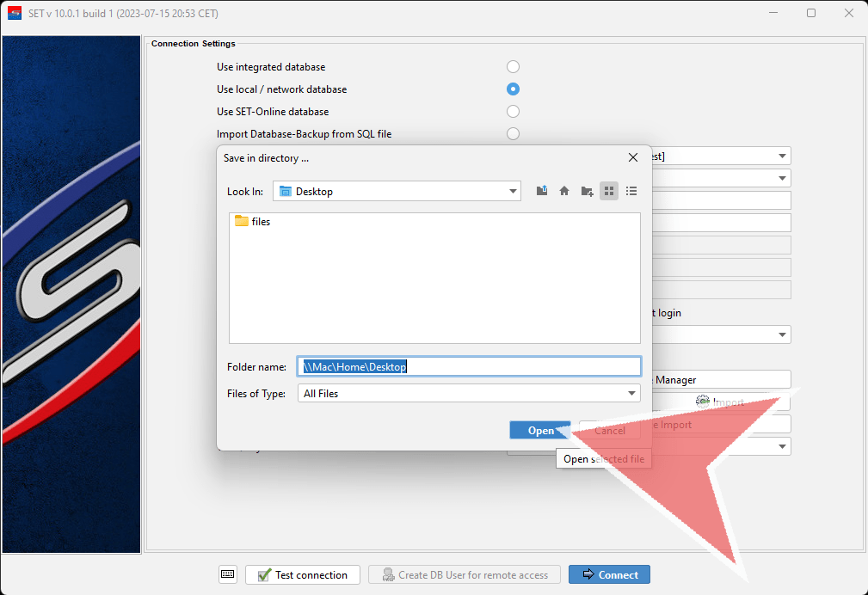
Task: Open the Files of Type dropdown
Action: click(631, 393)
